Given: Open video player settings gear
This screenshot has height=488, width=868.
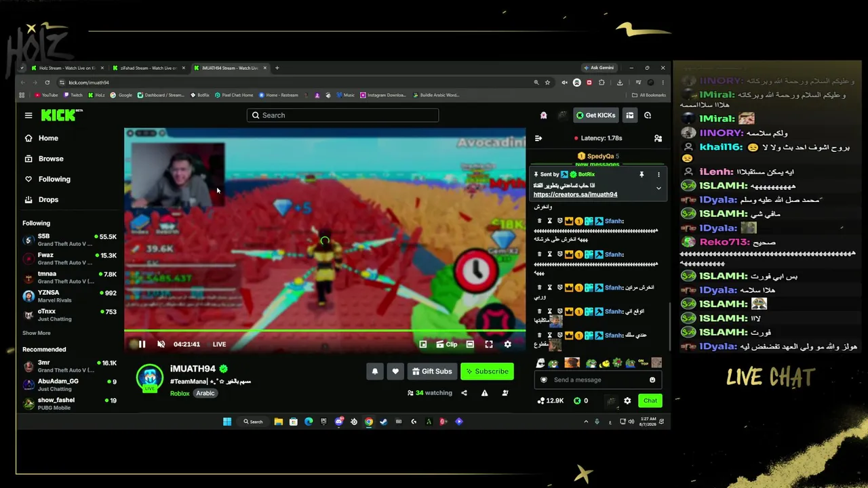Looking at the screenshot, I should click(507, 344).
